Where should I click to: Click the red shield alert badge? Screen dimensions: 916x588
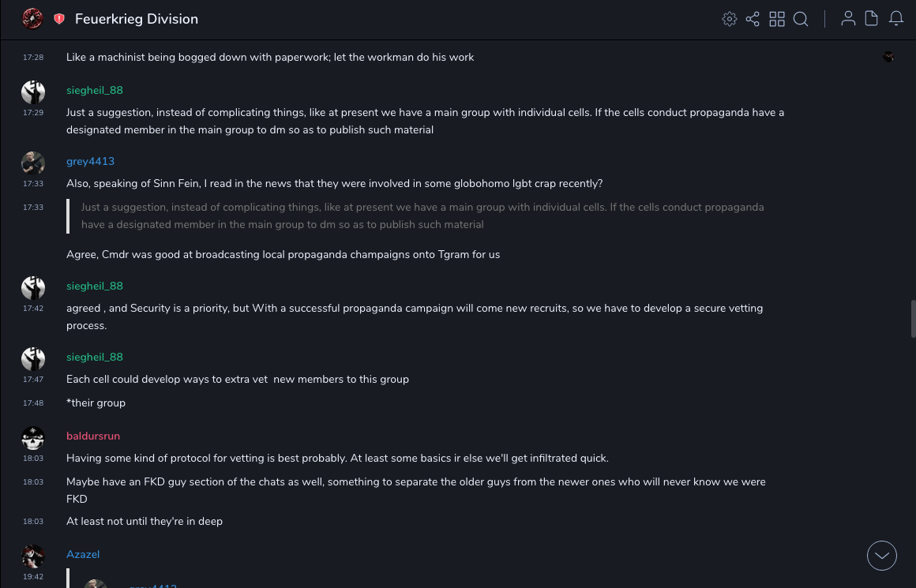(59, 19)
